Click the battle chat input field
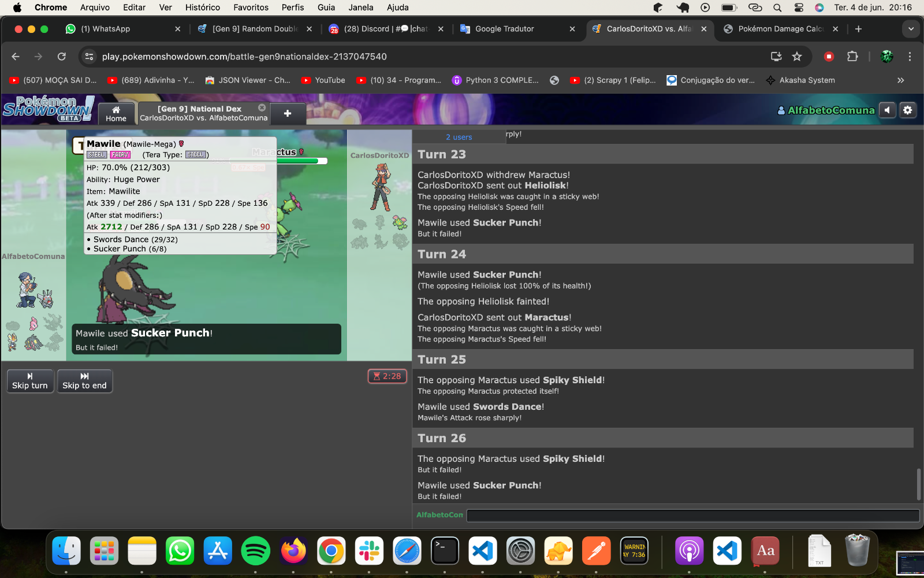924x578 pixels. coord(692,515)
